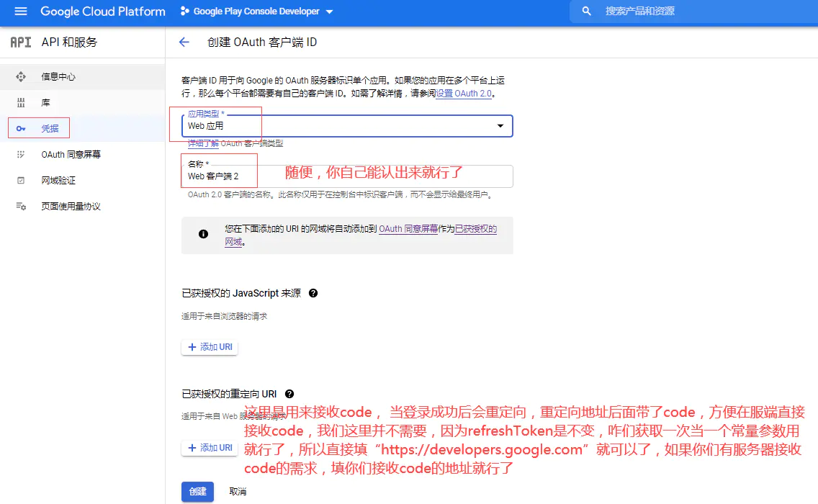The width and height of the screenshot is (818, 504).
Task: Click the 库 library icon
Action: (x=21, y=103)
